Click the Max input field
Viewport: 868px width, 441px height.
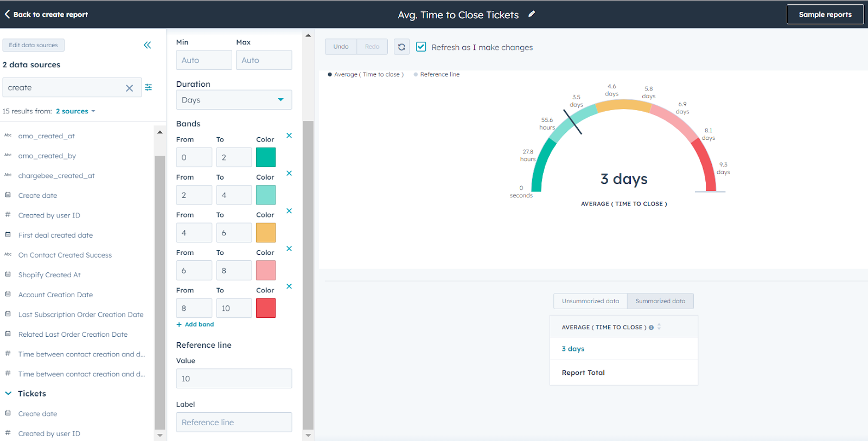[x=264, y=60]
